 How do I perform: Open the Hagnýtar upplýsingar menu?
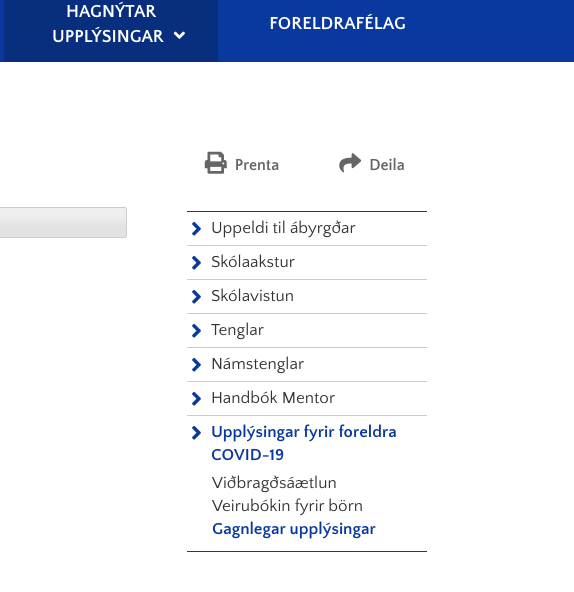[x=111, y=23]
